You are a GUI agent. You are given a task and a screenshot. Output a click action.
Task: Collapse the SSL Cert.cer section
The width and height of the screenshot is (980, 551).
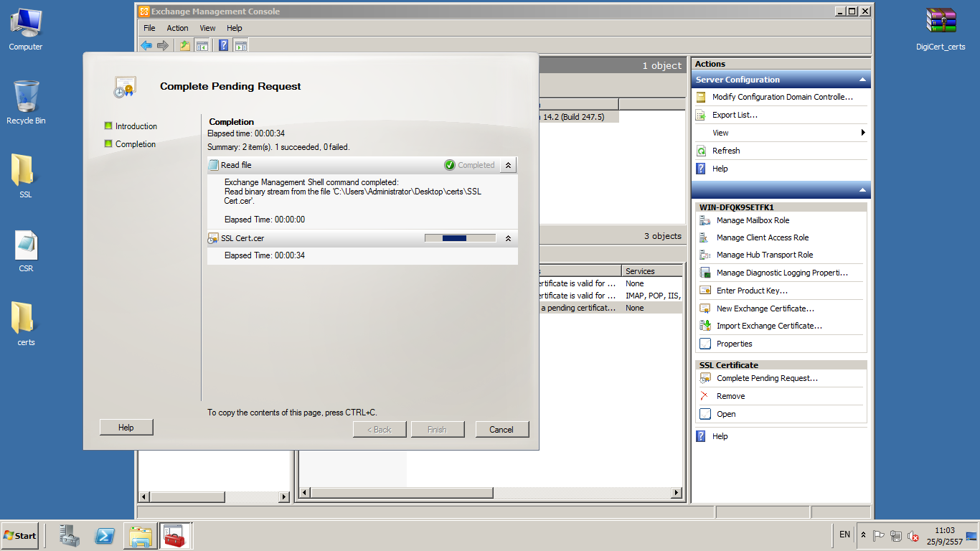tap(508, 238)
